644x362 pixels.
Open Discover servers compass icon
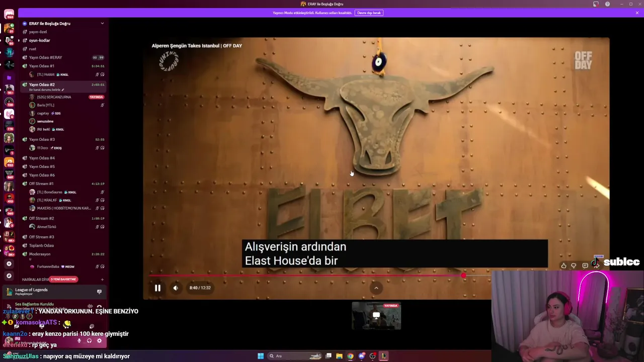pos(9,276)
